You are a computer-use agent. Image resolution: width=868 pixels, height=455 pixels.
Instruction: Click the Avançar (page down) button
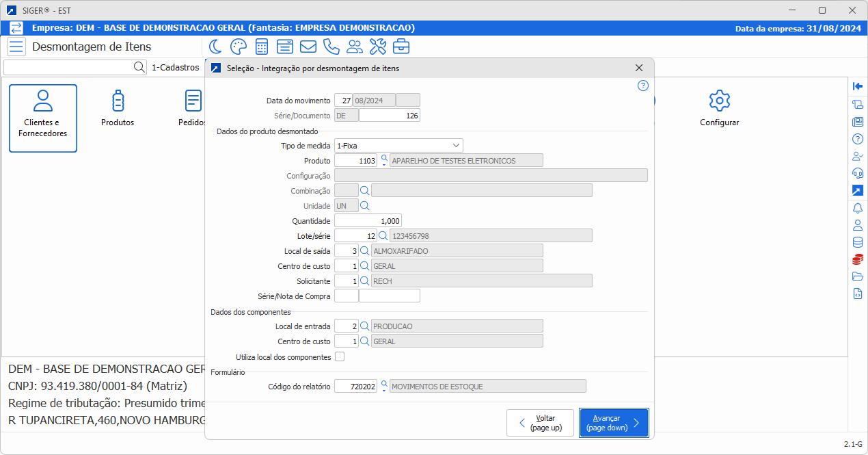tap(613, 422)
